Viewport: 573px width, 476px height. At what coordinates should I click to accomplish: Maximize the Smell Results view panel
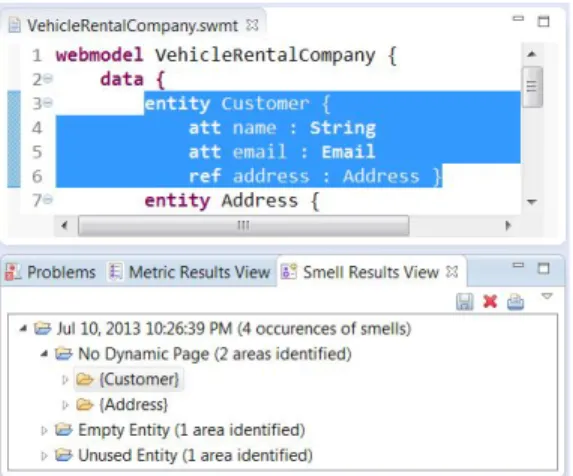pyautogui.click(x=544, y=269)
